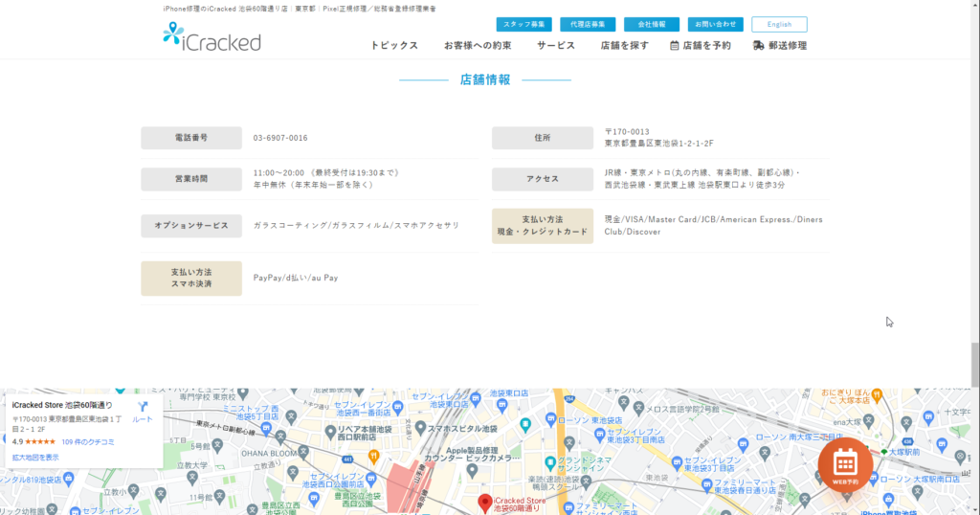980x515 pixels.
Task: Click the アクセス label
Action: [543, 179]
